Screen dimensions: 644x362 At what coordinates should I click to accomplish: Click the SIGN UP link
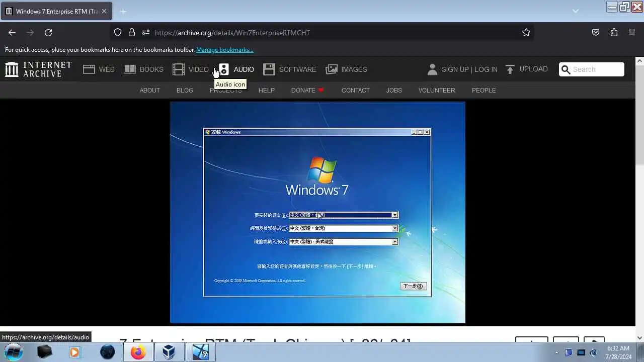pyautogui.click(x=455, y=69)
